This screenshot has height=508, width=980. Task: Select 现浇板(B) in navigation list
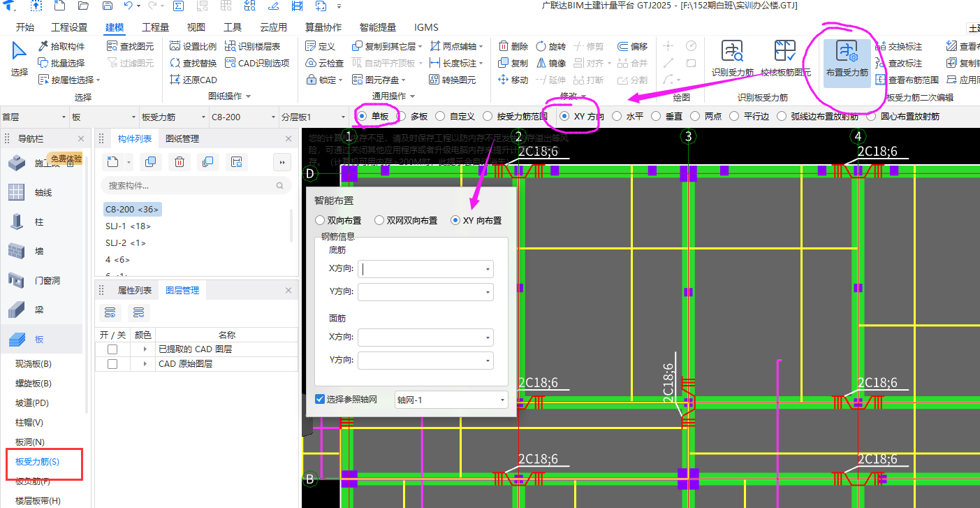[34, 364]
